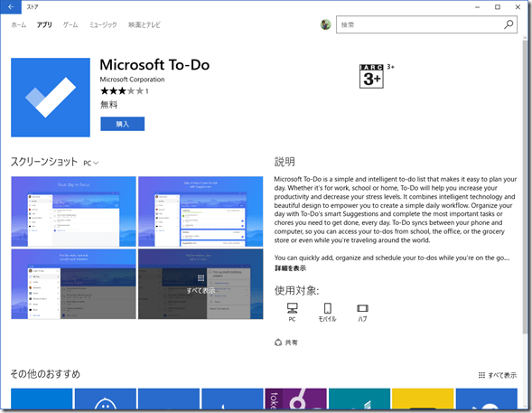Open the user account avatar
Screen dimensions: 532x413
326,24
